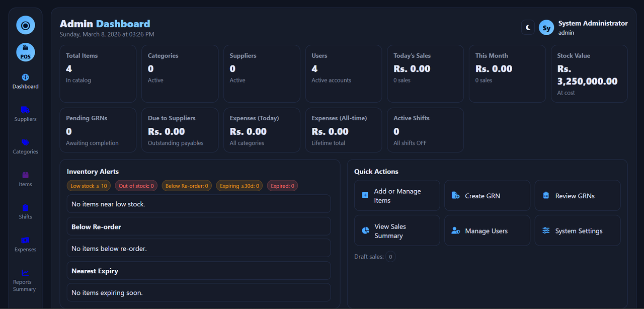Click the Low stock ≤ 10 badge
The image size is (644, 309).
pos(89,186)
